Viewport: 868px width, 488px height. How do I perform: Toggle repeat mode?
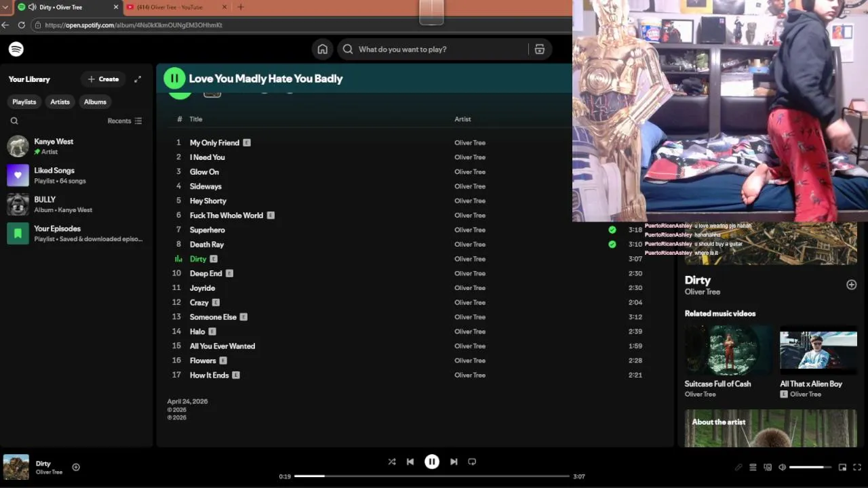(472, 462)
